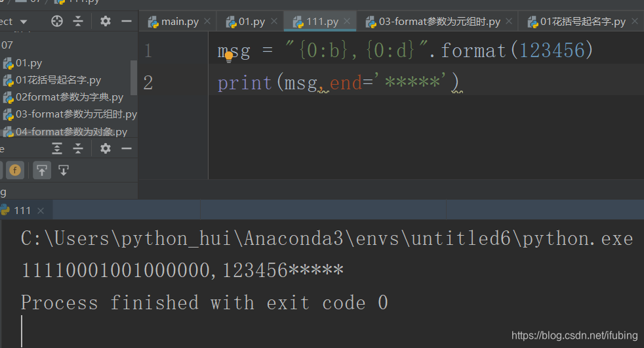Screen dimensions: 644x348
Task: Open the project view dropdown arrow
Action: pyautogui.click(x=24, y=22)
